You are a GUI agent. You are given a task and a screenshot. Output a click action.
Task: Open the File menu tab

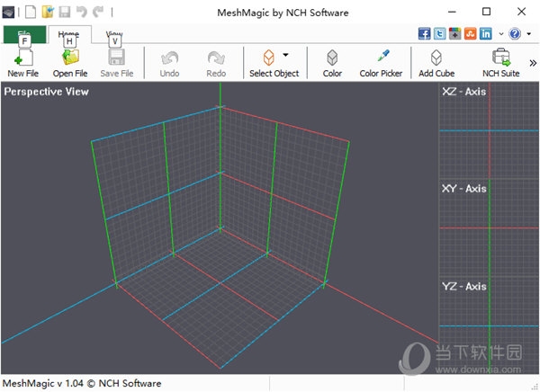point(24,34)
